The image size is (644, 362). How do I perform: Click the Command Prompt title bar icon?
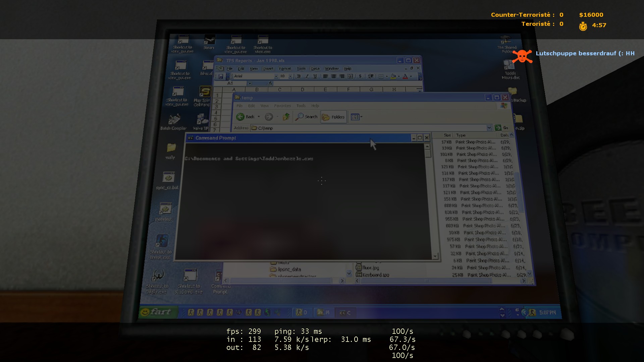(x=191, y=138)
